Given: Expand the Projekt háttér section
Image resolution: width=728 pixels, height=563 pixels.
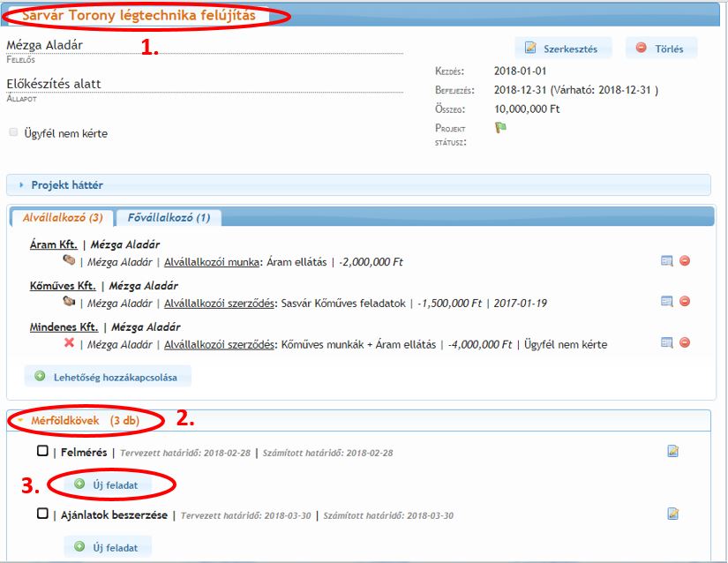Looking at the screenshot, I should 67,185.
